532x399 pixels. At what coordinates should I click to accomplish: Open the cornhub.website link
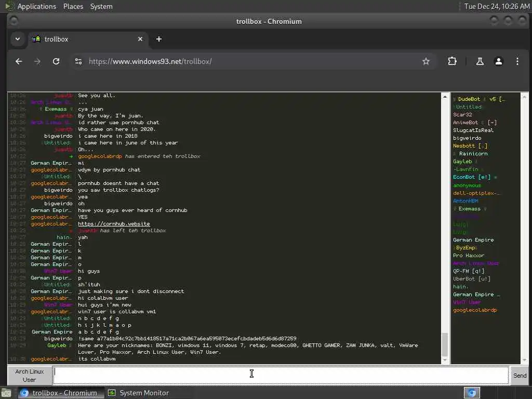114,224
